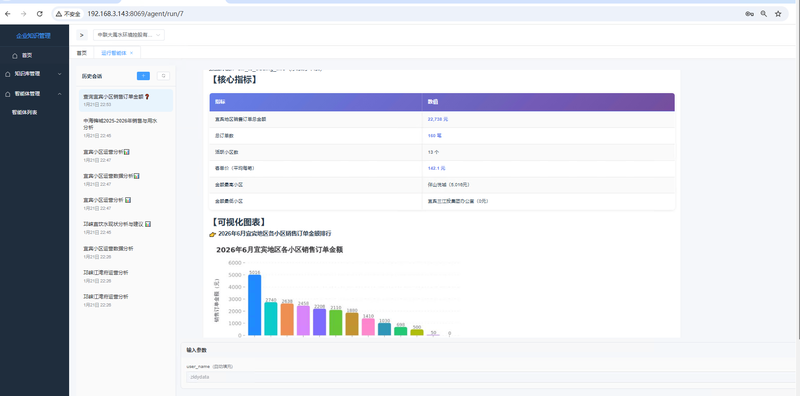Viewport: 800px width, 396px height.
Task: Click the icon beside 智能体管理
Action: (7, 94)
